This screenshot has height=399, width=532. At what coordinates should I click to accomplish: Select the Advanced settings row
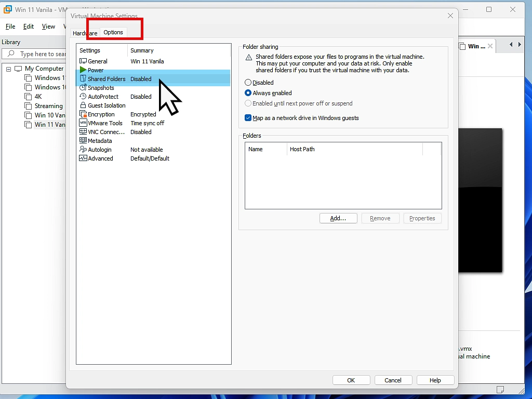pos(153,158)
